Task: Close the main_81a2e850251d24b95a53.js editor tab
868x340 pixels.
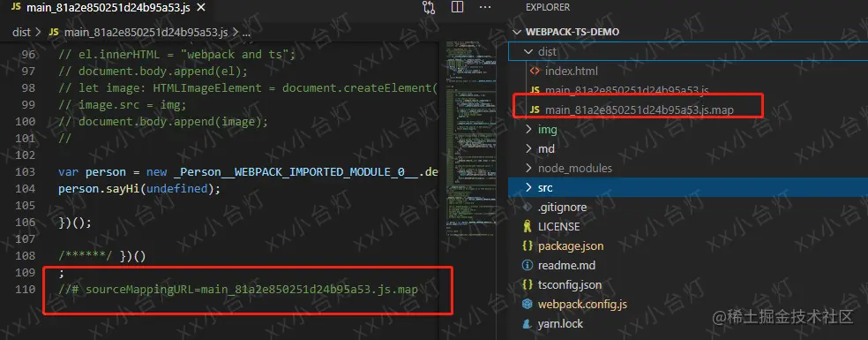Action: tap(201, 8)
